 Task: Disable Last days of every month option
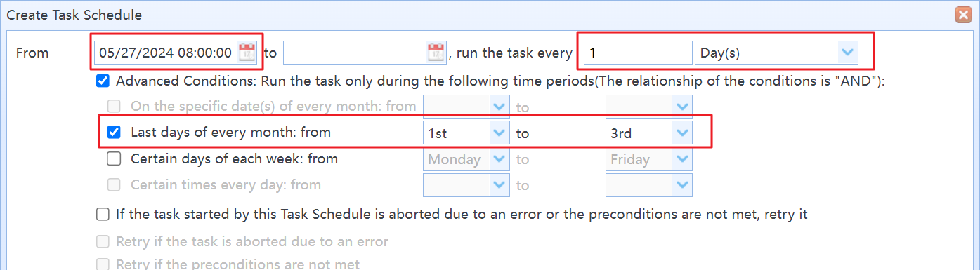pyautogui.click(x=114, y=132)
